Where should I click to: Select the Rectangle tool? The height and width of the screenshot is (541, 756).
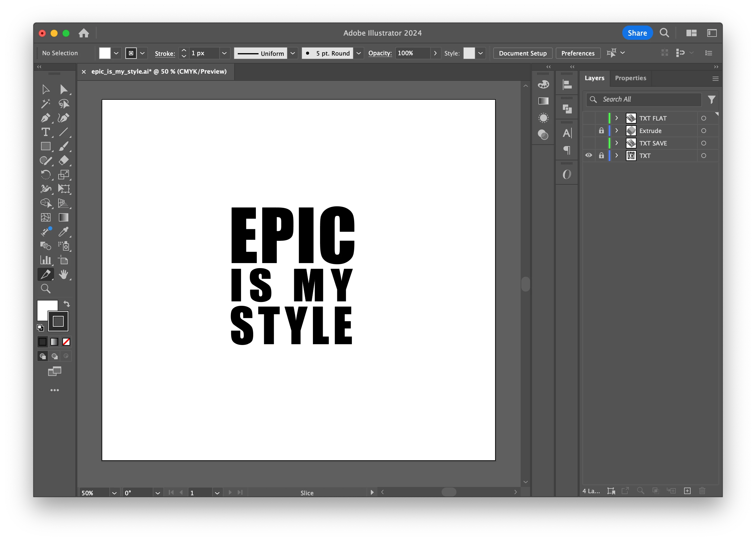[46, 146]
